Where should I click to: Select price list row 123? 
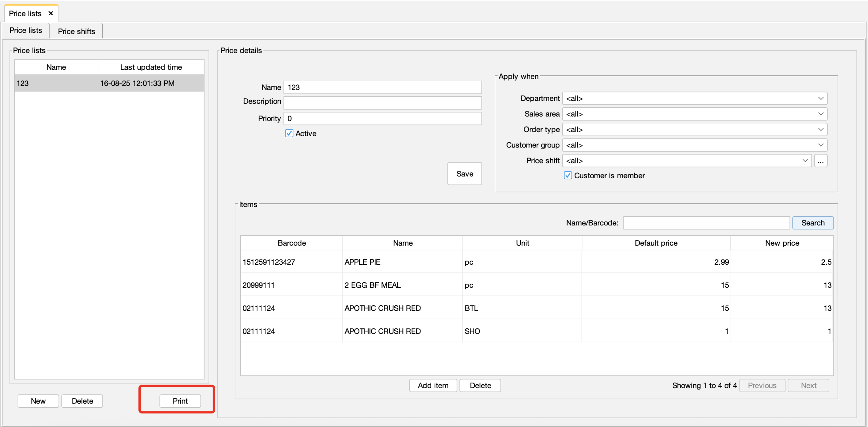(x=109, y=83)
